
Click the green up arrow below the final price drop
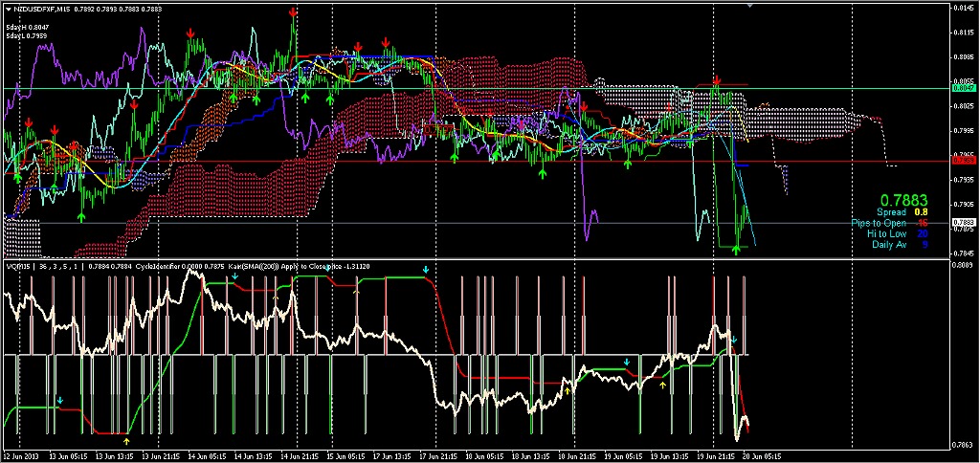[736, 249]
